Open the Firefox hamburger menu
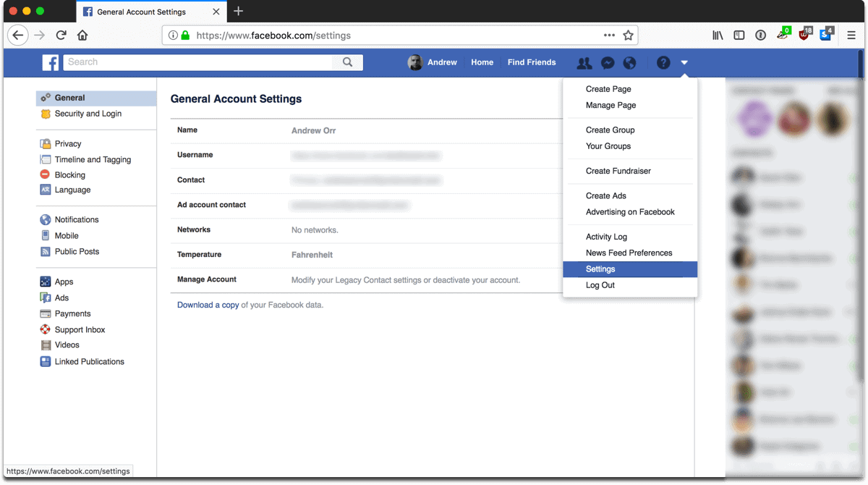 [x=851, y=35]
